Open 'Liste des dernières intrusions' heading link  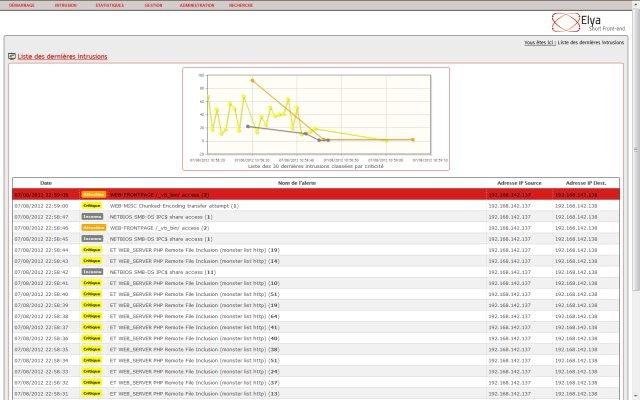62,56
